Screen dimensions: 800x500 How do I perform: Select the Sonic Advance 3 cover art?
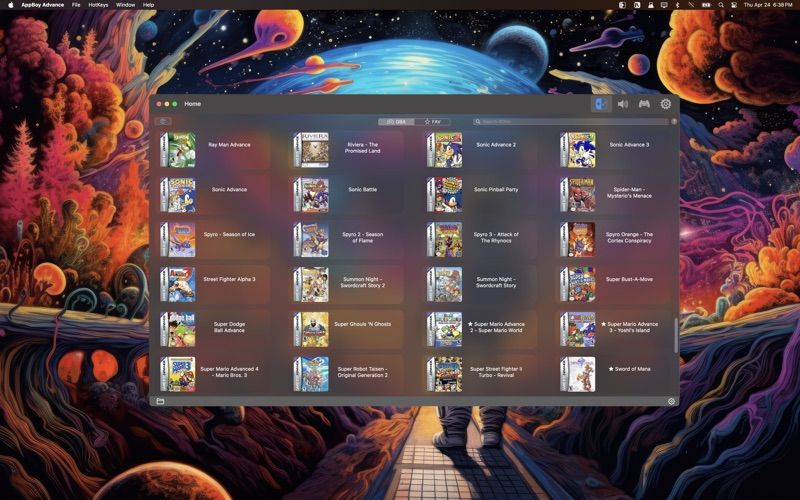point(578,150)
